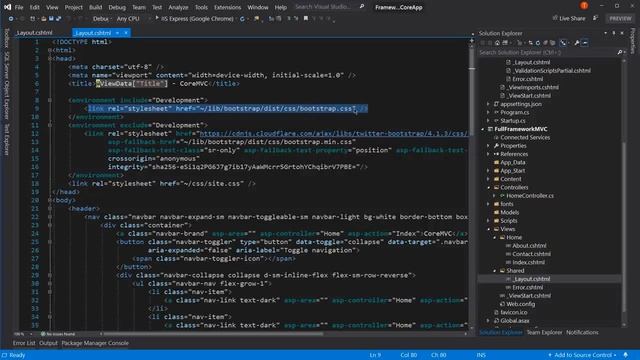The image size is (640, 360).
Task: Click the Solution Explorer search magnifier icon
Action: point(619,52)
